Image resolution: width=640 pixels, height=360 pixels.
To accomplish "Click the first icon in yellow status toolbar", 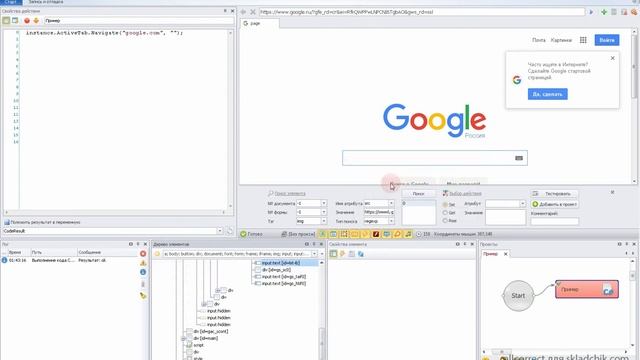I will point(322,234).
